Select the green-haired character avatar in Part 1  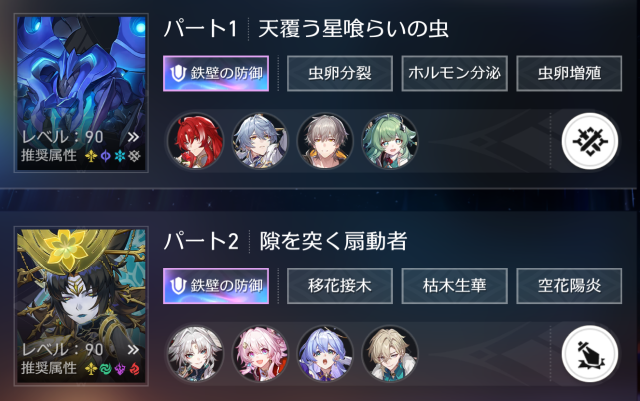pos(390,141)
